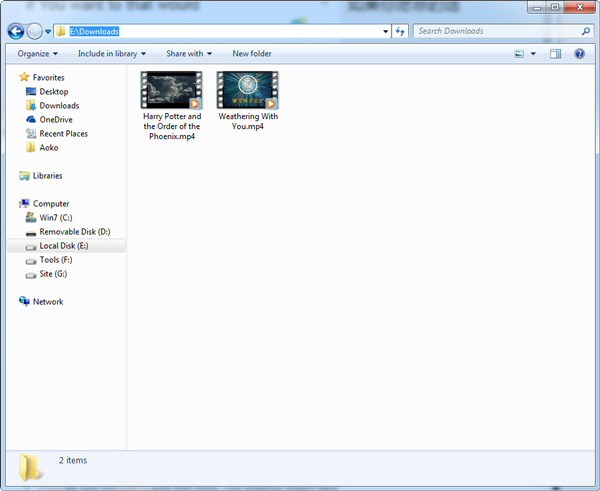
Task: Go back with the Back arrow button
Action: click(x=16, y=31)
